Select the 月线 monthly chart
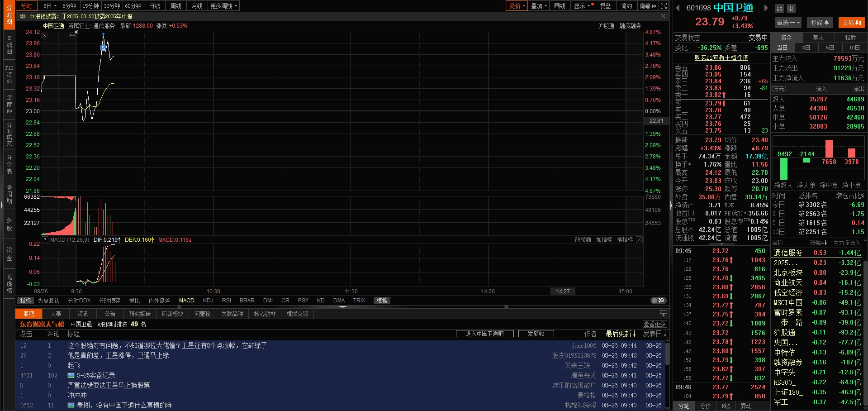Viewport: 868px width, 411px height. [x=197, y=6]
